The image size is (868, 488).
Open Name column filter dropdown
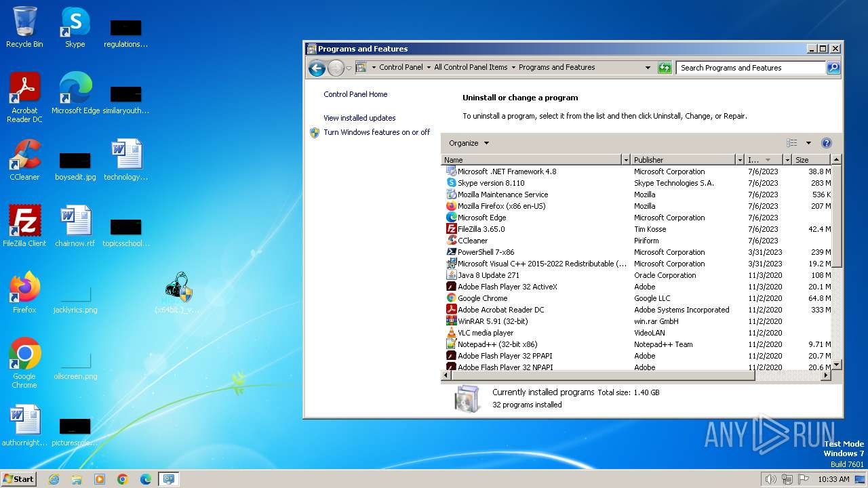(x=626, y=160)
